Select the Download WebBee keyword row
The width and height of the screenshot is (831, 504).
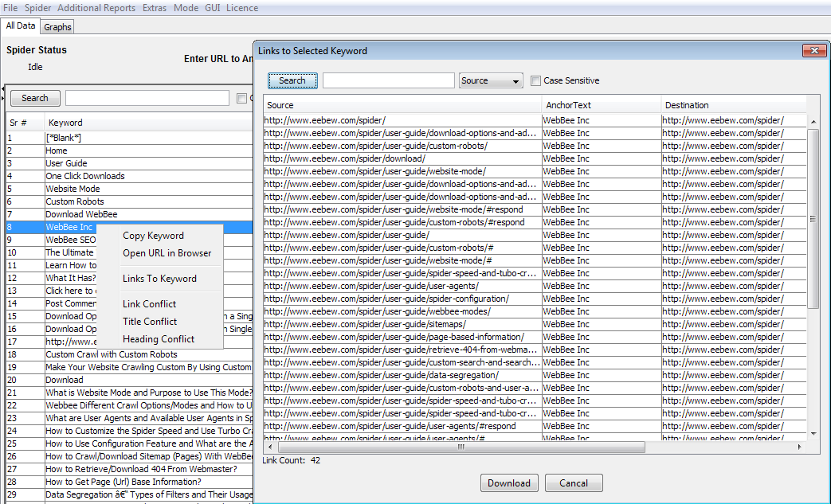coord(129,214)
